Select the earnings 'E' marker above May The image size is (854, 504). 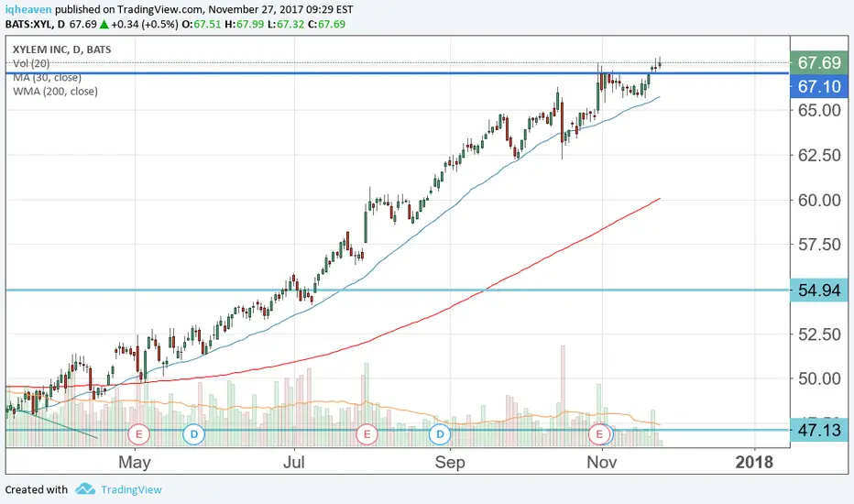pos(138,434)
